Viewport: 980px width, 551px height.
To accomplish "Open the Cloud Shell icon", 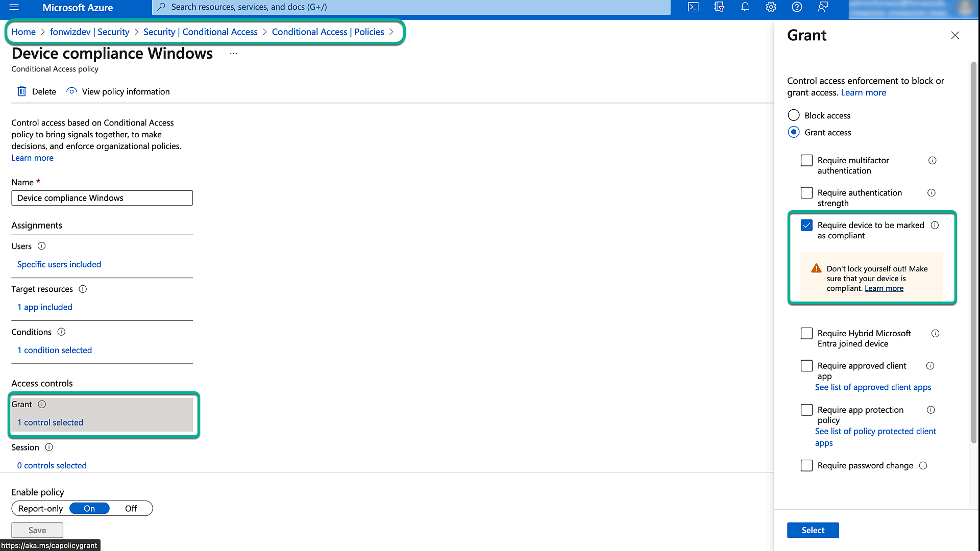I will (x=693, y=7).
